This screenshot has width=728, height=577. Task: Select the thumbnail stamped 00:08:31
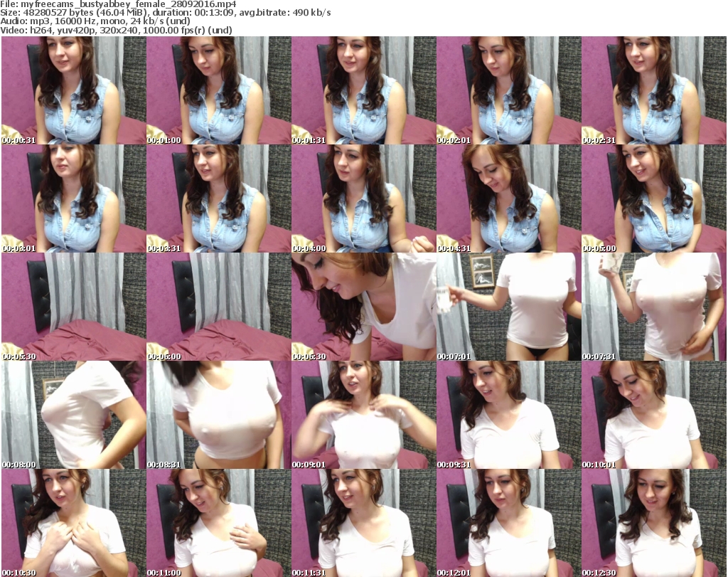219,415
